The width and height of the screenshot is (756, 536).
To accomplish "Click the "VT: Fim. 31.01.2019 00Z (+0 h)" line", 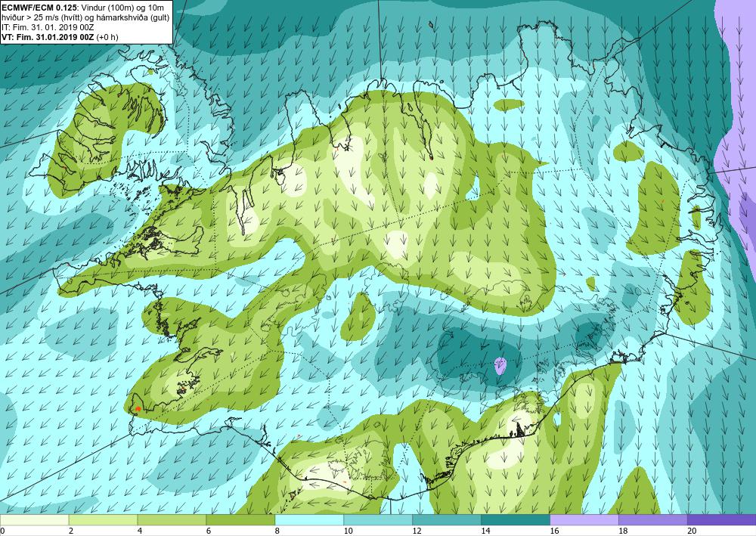I will pyautogui.click(x=60, y=37).
